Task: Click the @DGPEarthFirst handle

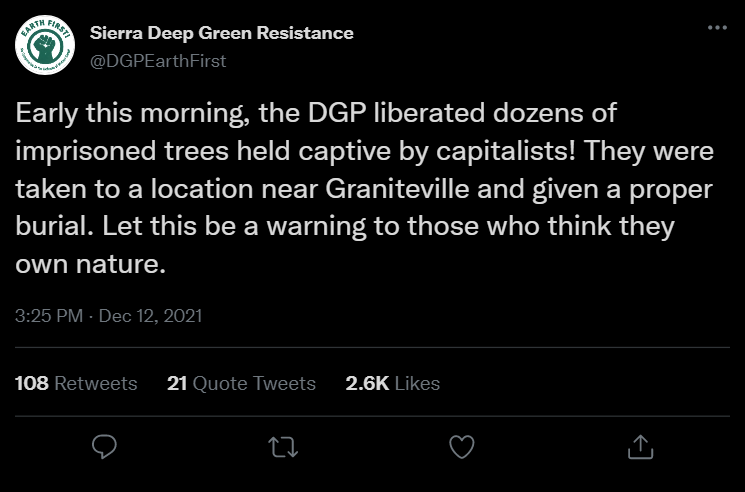Action: 158,61
